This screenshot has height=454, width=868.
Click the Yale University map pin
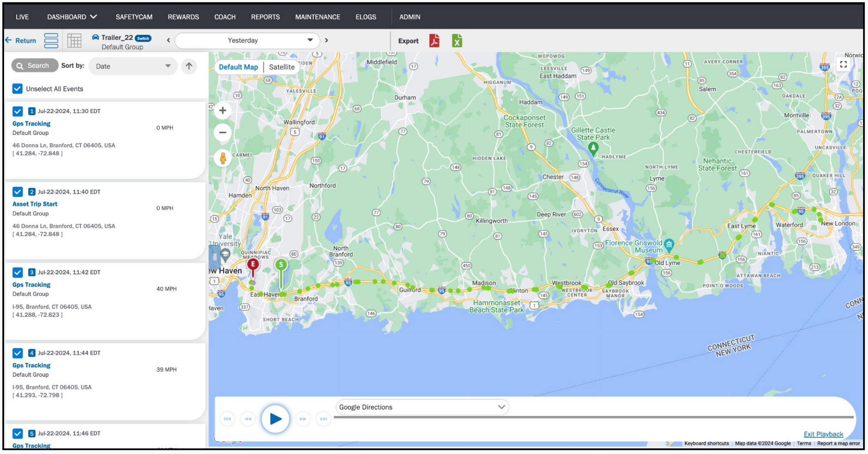pos(225,255)
